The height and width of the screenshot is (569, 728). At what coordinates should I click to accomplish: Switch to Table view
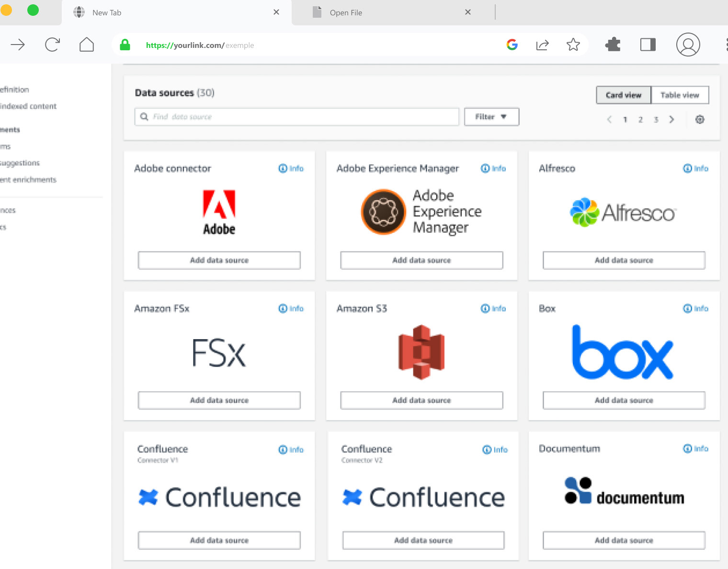click(680, 95)
